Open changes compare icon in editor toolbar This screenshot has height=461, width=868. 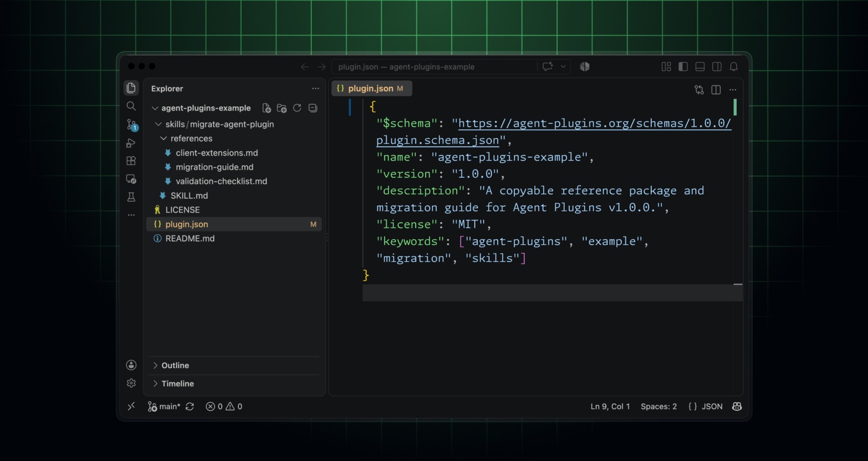(699, 90)
